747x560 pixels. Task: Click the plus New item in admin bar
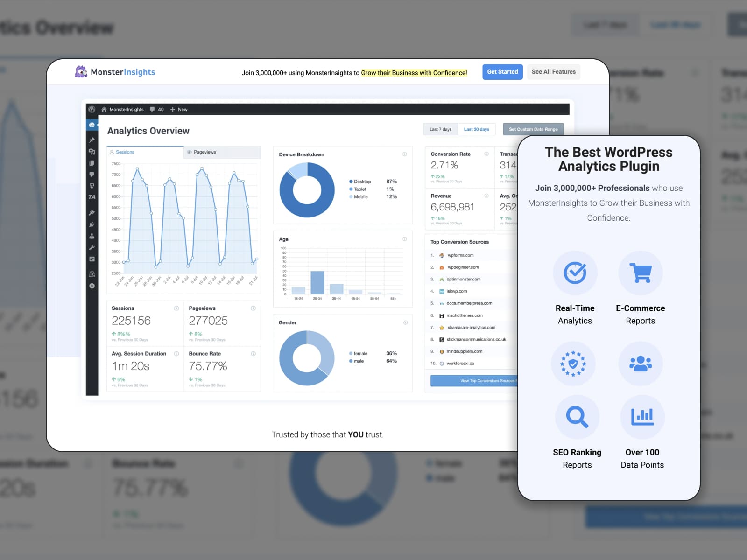179,109
